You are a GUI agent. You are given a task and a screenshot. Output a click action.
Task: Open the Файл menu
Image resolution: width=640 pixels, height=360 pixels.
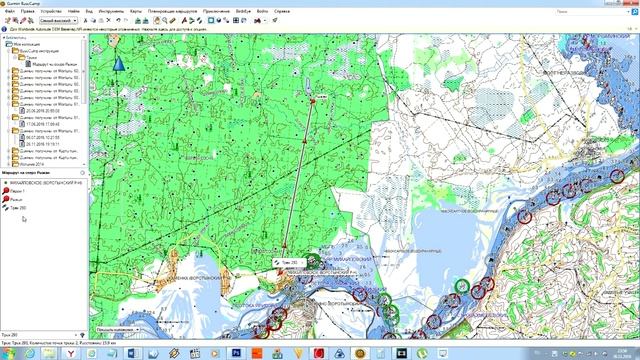coord(9,11)
